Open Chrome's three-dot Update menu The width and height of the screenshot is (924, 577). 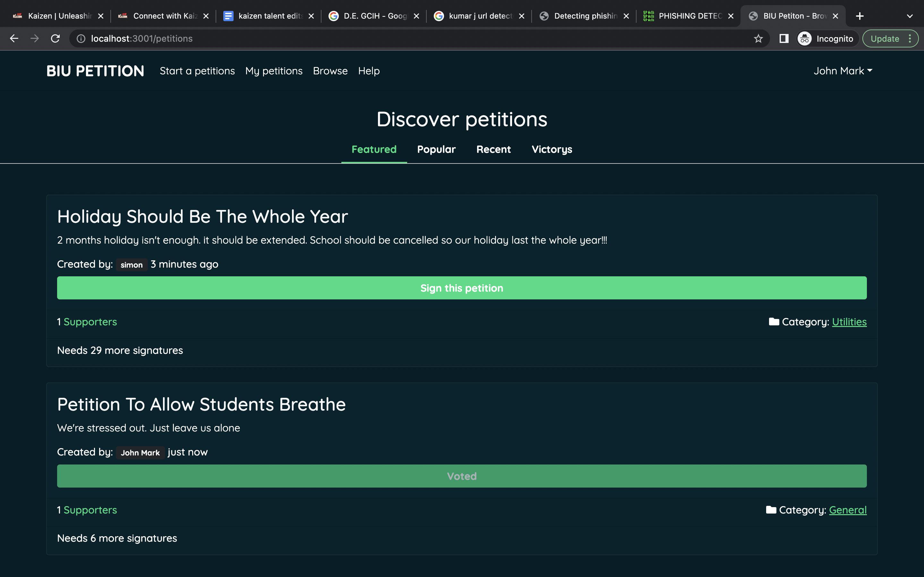[x=910, y=38]
